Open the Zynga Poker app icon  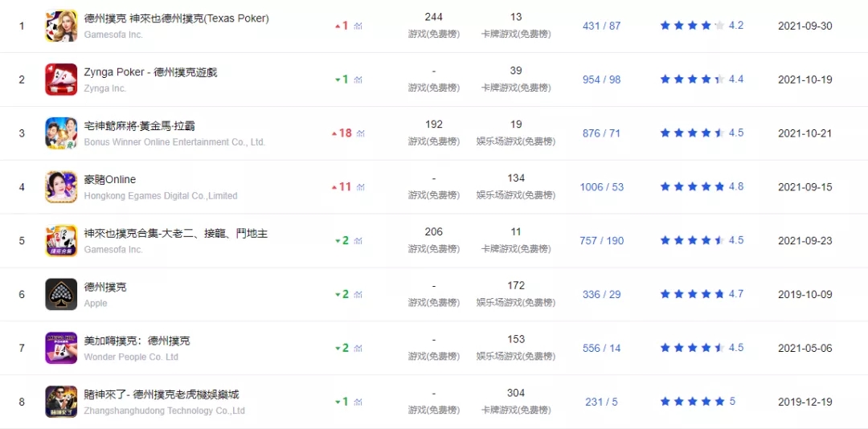click(61, 80)
